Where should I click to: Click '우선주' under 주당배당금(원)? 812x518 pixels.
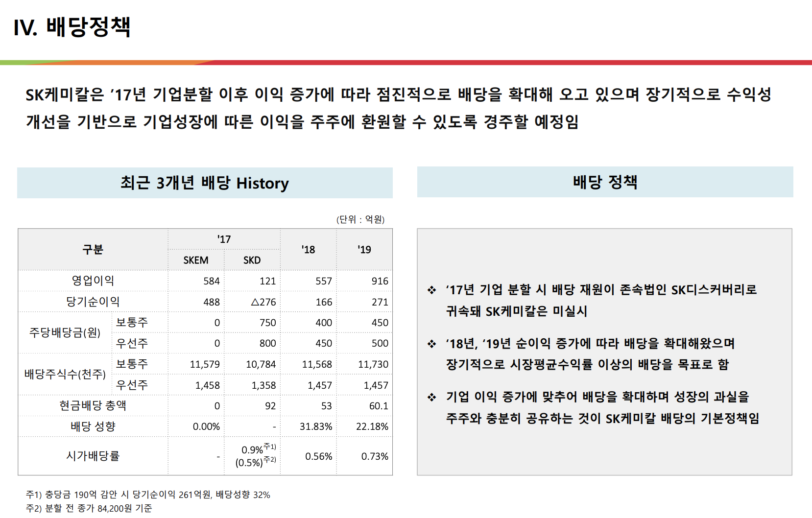click(132, 343)
